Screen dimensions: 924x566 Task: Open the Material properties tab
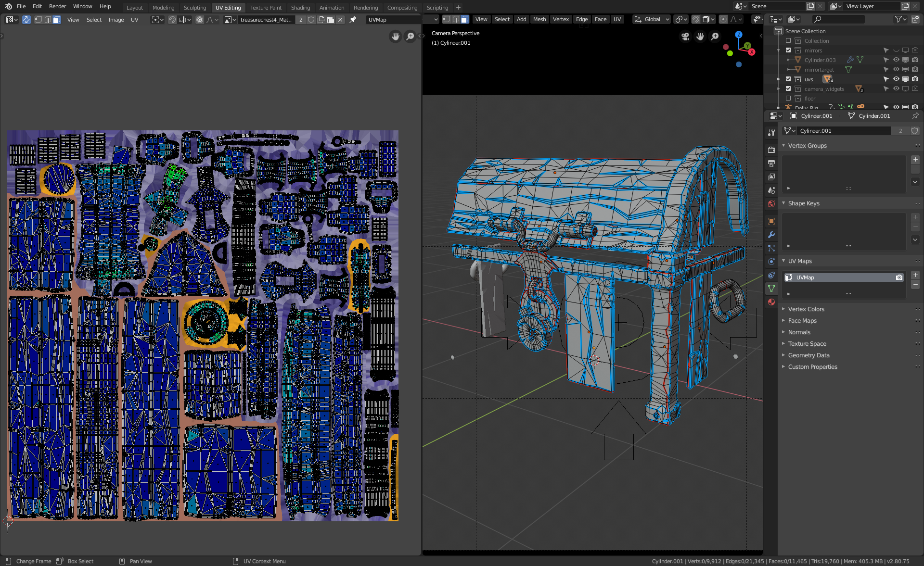tap(771, 302)
